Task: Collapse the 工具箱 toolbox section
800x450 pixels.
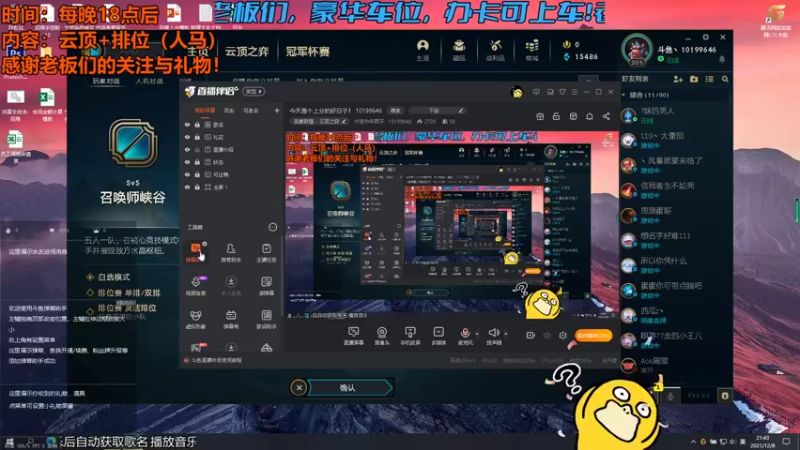Action: pyautogui.click(x=272, y=227)
